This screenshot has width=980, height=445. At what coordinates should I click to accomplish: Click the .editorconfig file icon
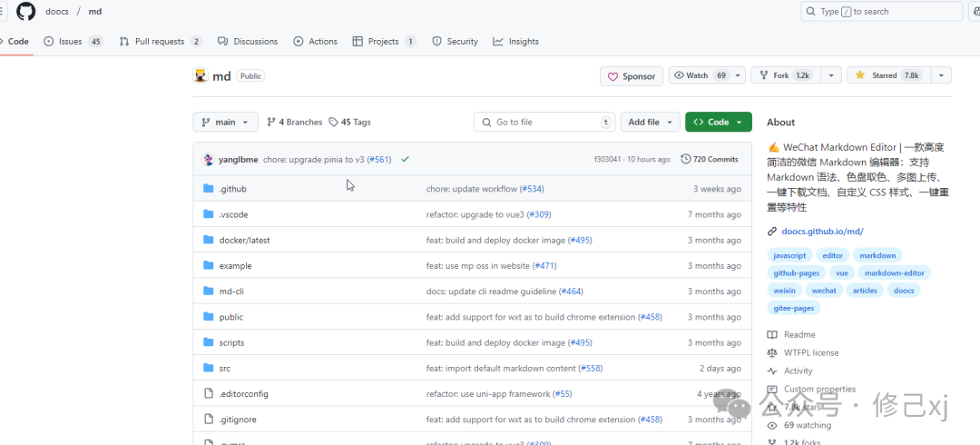point(209,394)
